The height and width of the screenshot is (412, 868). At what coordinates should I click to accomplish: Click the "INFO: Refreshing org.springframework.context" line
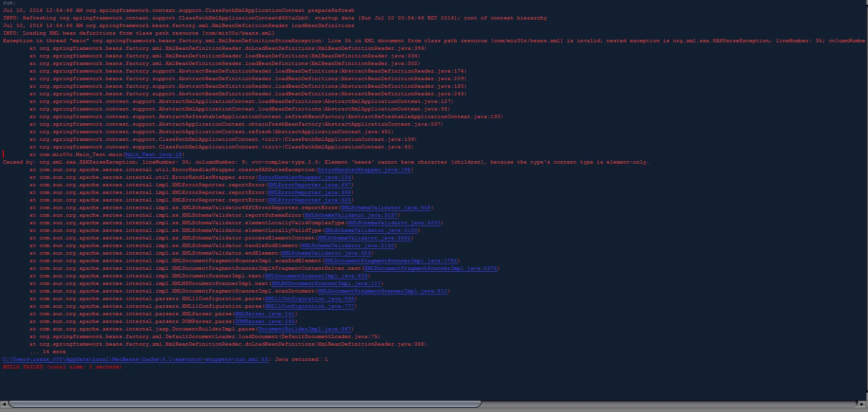(x=275, y=18)
